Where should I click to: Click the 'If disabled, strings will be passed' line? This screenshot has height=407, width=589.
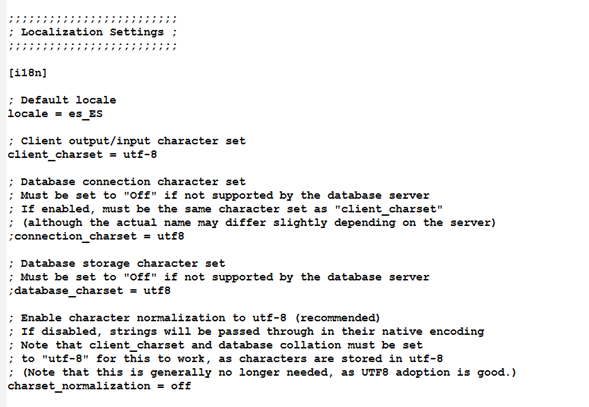tap(246, 331)
